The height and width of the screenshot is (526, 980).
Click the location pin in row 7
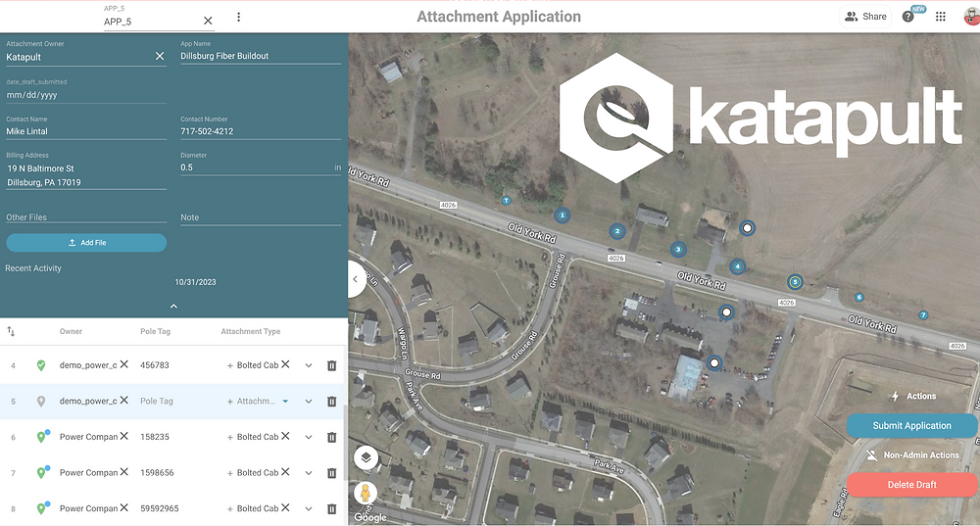(x=41, y=473)
